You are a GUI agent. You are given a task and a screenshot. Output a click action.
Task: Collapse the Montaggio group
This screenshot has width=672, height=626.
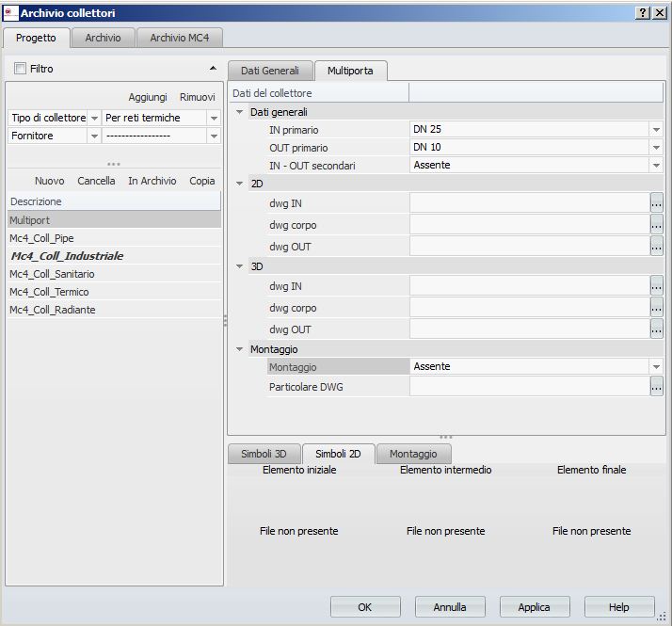[240, 349]
